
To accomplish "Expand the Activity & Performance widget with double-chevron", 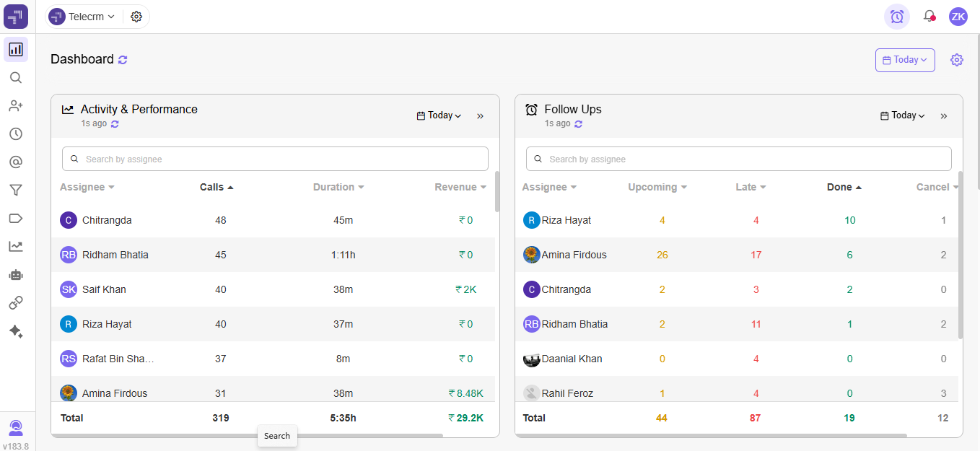I will pos(481,115).
